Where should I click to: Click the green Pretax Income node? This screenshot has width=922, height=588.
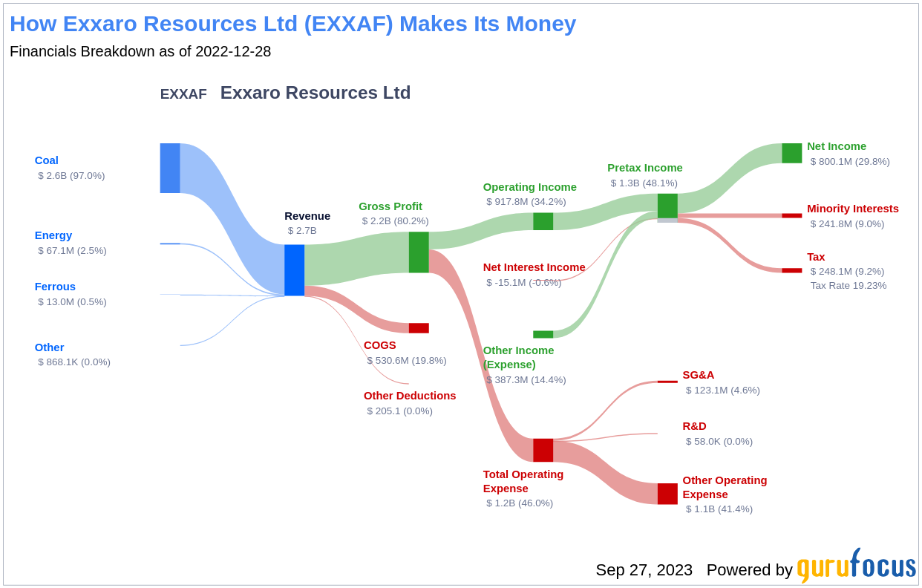pos(667,206)
